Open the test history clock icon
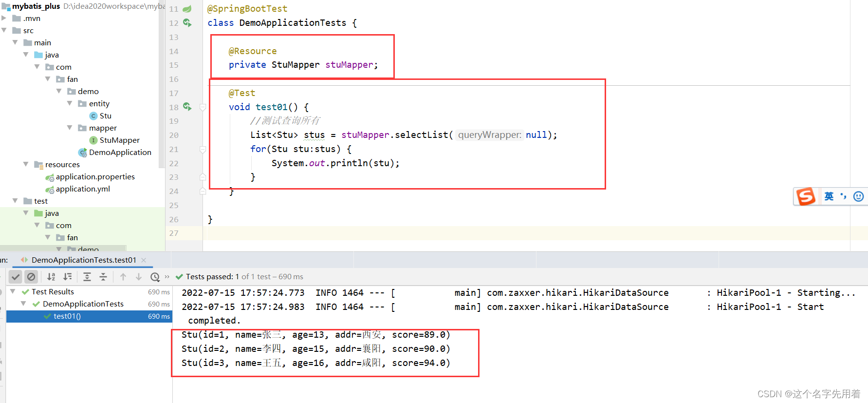Viewport: 868px width, 403px height. (155, 277)
